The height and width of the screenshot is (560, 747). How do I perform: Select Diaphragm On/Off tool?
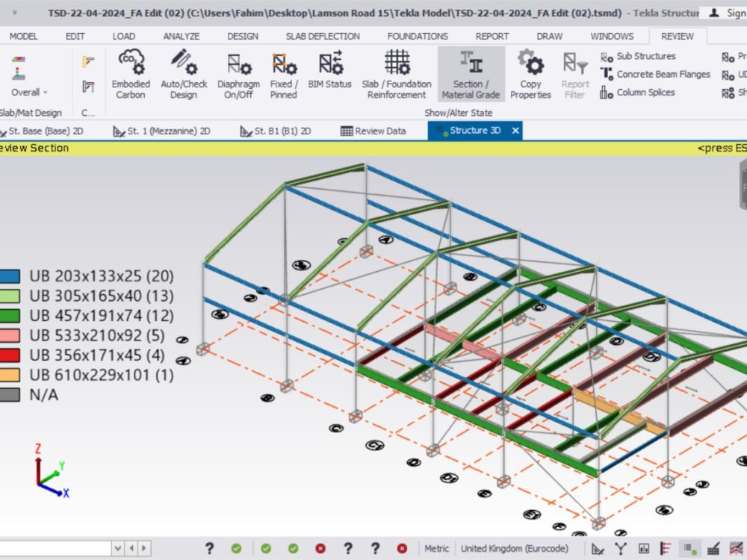pyautogui.click(x=239, y=74)
